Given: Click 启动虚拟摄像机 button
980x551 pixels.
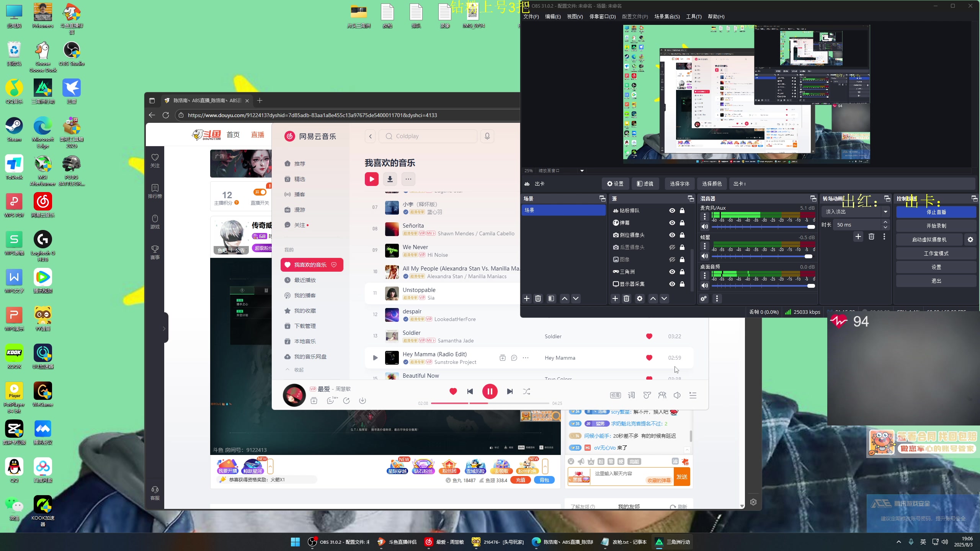Looking at the screenshot, I should (x=929, y=240).
